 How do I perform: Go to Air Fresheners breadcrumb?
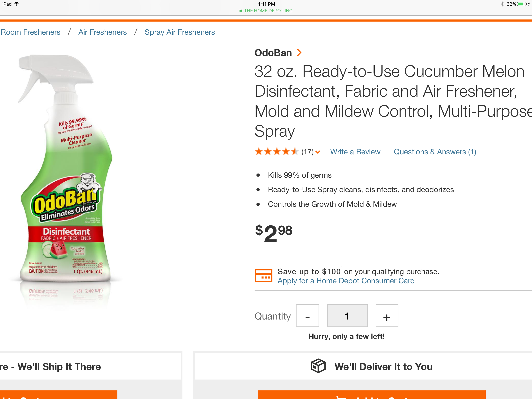coord(102,32)
